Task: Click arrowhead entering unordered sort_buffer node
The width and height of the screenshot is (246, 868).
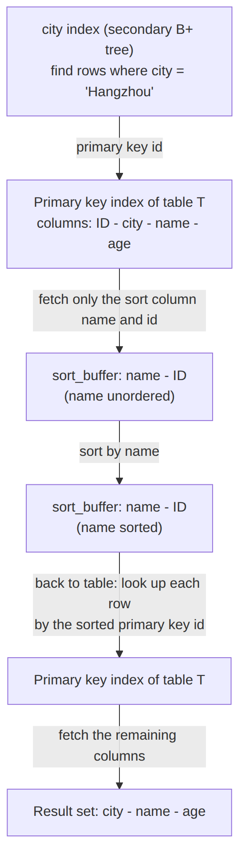Action: pos(119,349)
